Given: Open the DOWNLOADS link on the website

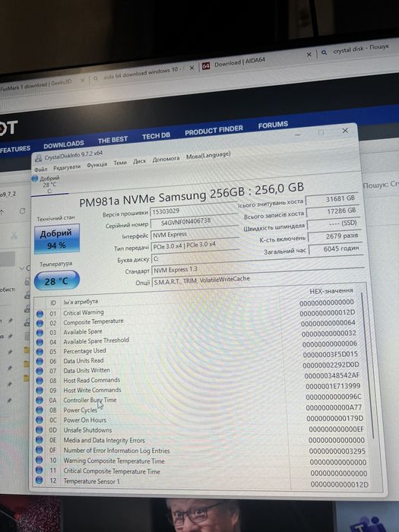Looking at the screenshot, I should (63, 144).
